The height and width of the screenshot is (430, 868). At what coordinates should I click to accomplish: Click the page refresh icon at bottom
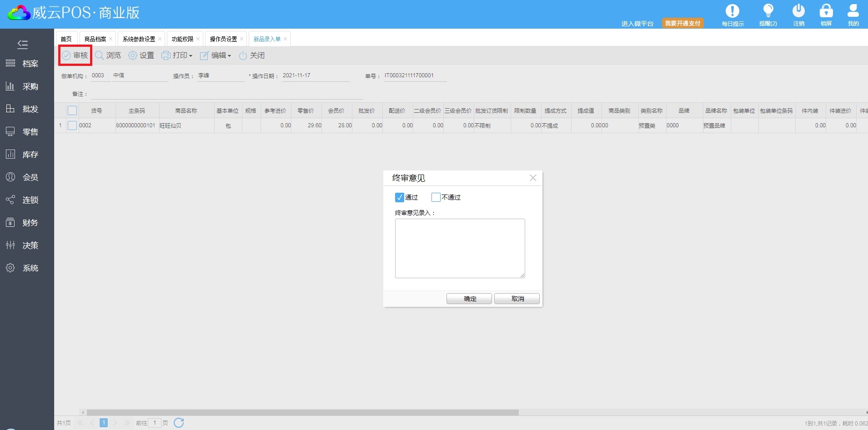click(x=179, y=423)
